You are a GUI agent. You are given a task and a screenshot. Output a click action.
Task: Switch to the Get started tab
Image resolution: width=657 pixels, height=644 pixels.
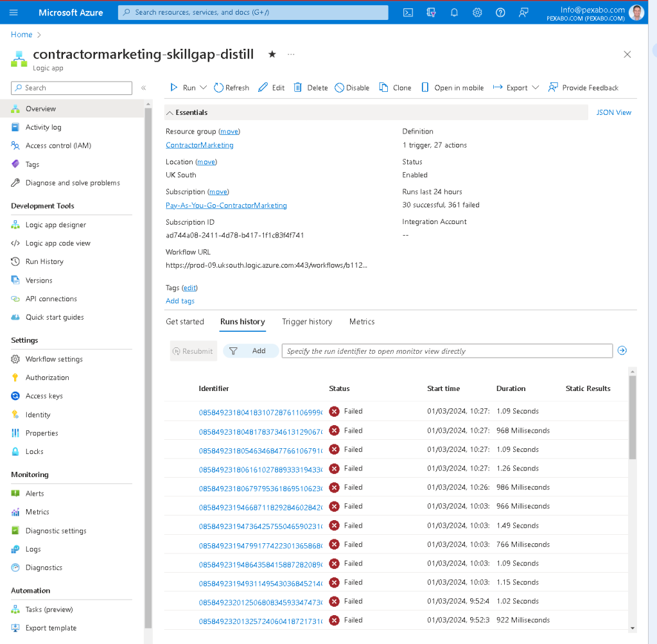click(185, 322)
